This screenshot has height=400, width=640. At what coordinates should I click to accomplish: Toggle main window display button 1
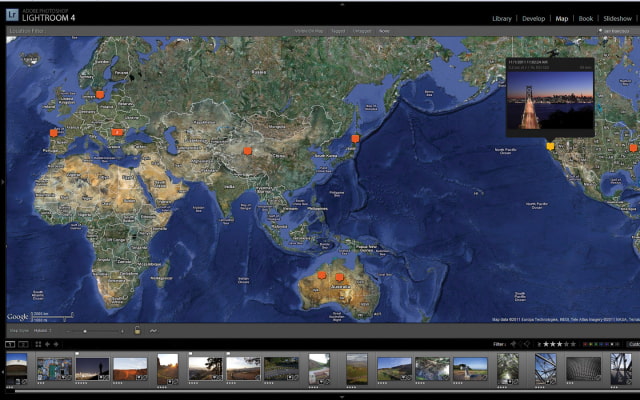point(10,344)
